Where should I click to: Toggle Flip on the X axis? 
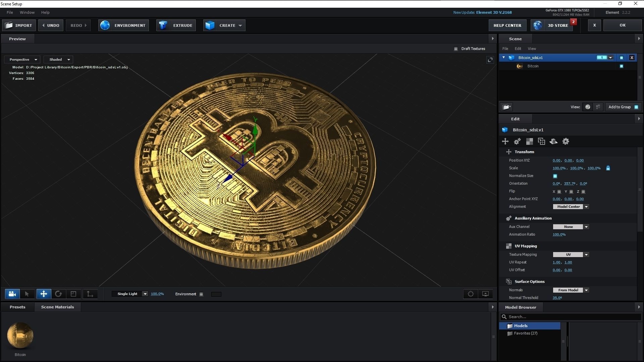pos(559,191)
